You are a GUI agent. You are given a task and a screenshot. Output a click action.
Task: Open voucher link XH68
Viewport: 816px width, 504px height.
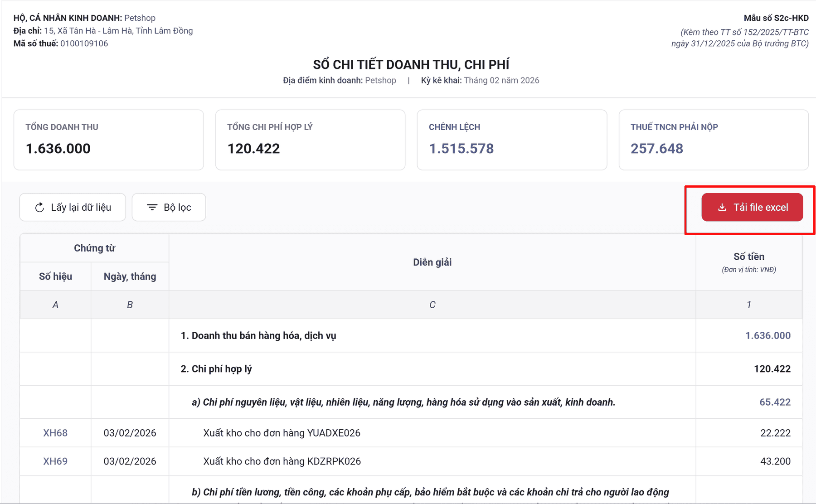(x=55, y=433)
